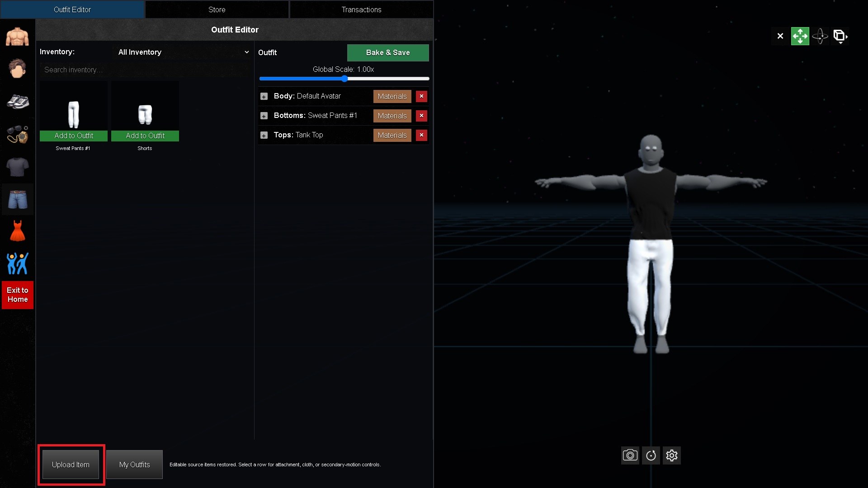Remove Bottoms Sweat Pants #1 with red X

coord(421,116)
